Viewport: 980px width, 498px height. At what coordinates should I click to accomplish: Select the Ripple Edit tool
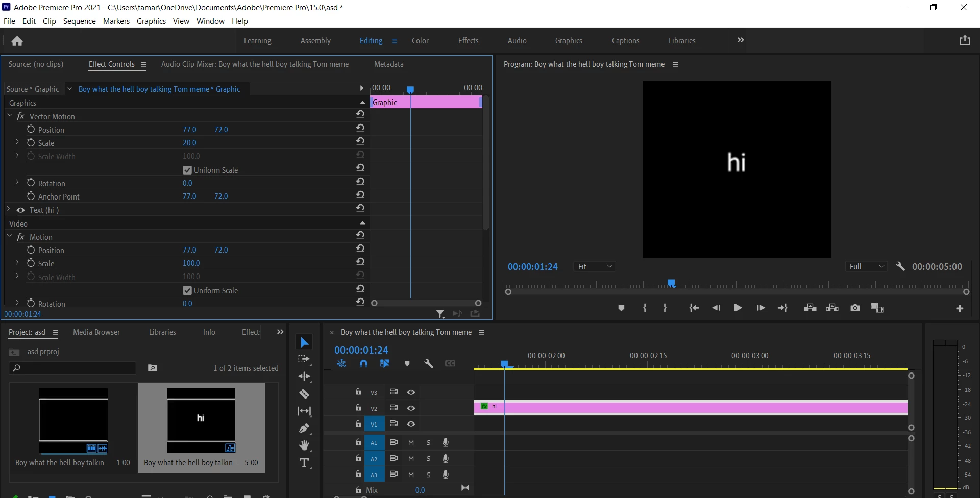tap(304, 377)
